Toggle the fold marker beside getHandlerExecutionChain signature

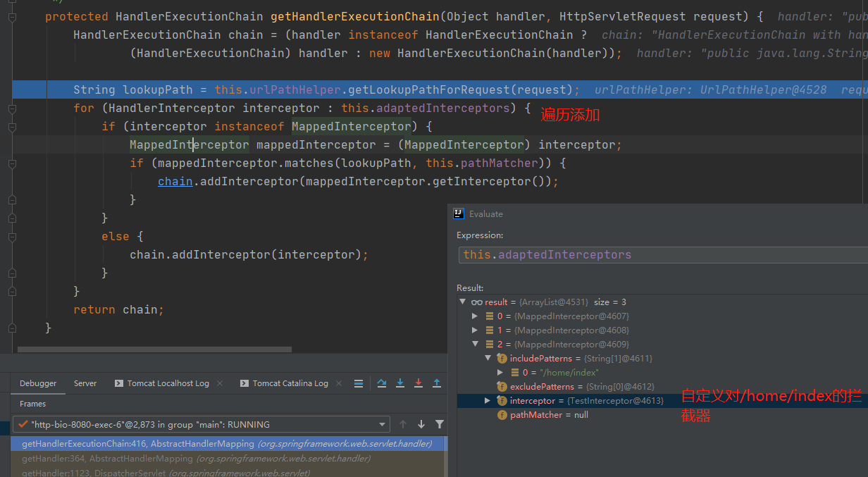click(13, 16)
